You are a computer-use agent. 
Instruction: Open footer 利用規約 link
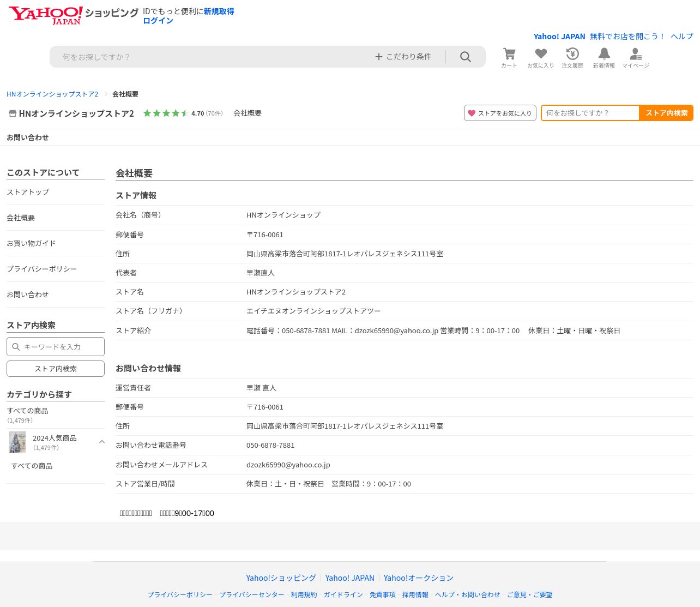click(x=304, y=594)
